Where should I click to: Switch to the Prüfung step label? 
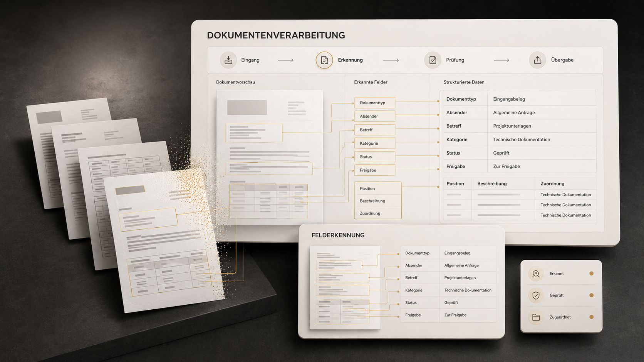click(455, 60)
